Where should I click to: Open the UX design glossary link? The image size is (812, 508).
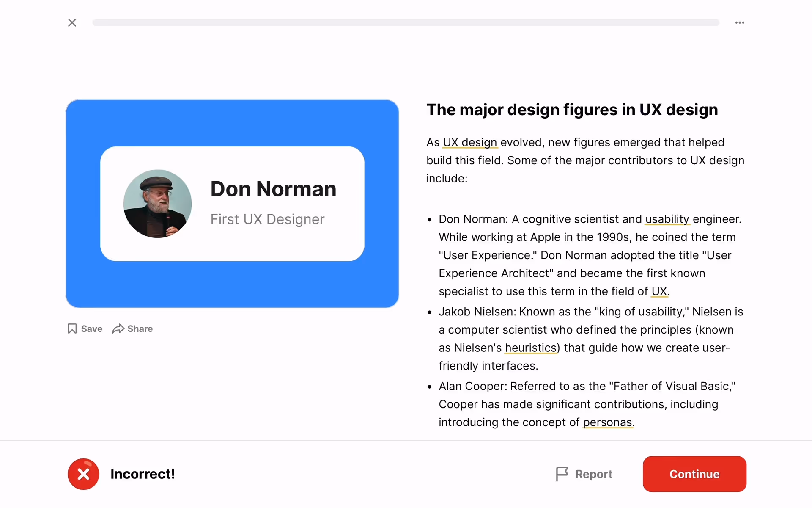(469, 142)
